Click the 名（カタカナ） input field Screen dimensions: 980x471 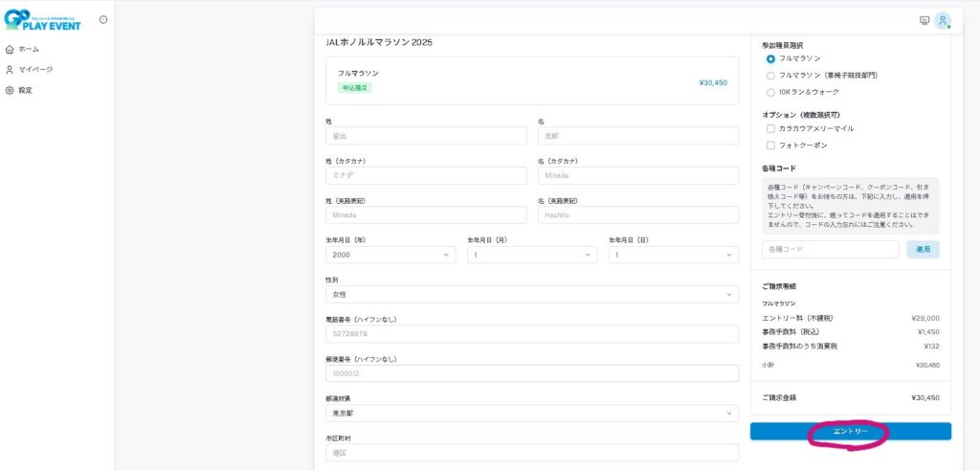[638, 176]
